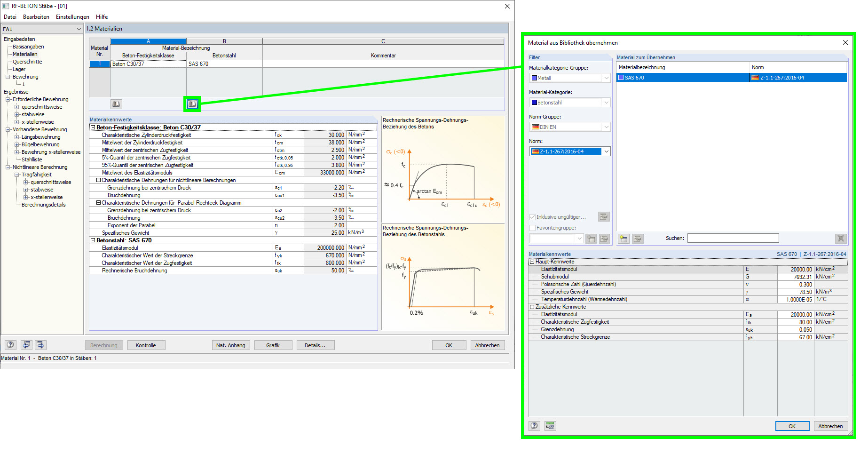Confirm with OK in the material library dialog
Screen dimensions: 868x454
tap(792, 426)
